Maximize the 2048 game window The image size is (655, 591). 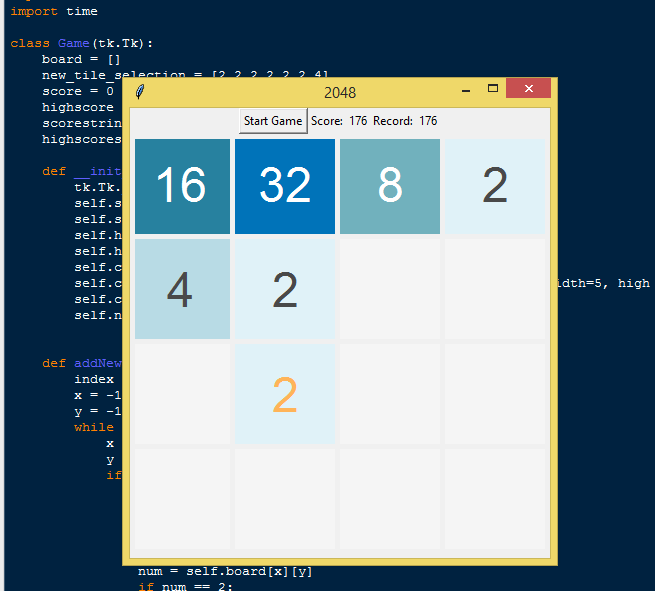tap(493, 89)
